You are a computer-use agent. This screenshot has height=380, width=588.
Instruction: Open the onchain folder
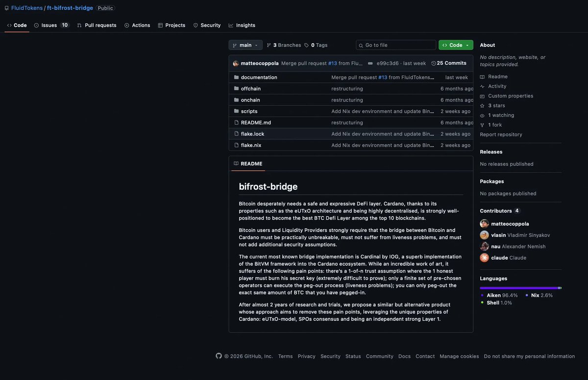(250, 100)
